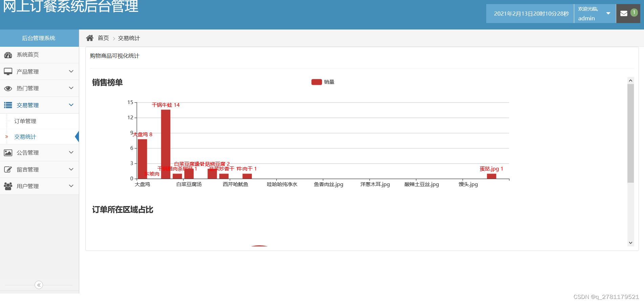The width and height of the screenshot is (644, 303).
Task: Click the home icon in breadcrumb
Action: [90, 38]
